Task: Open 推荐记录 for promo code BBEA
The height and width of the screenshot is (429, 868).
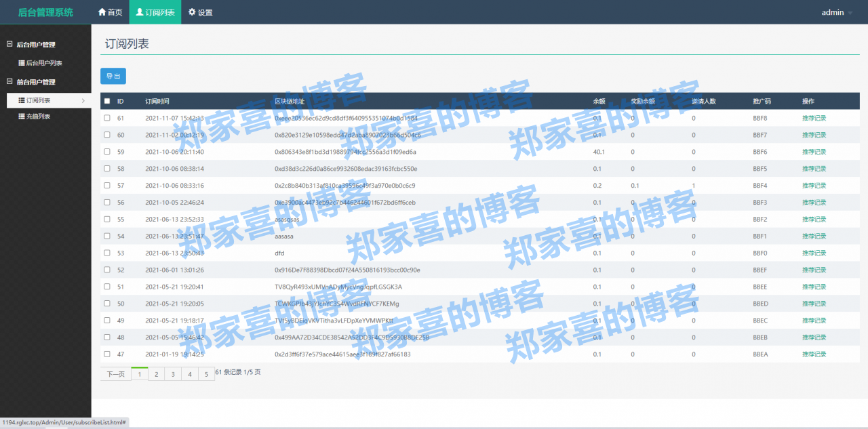Action: (814, 354)
